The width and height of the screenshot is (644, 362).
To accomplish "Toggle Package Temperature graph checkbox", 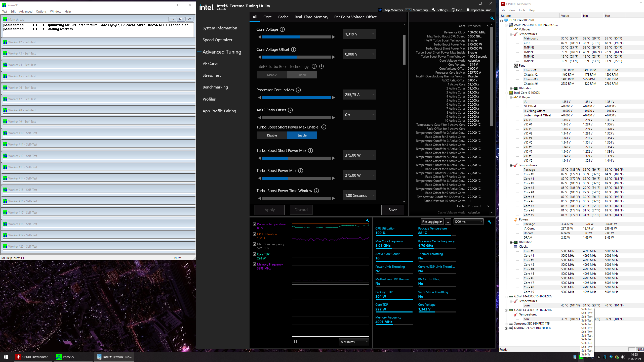I will coord(255,224).
